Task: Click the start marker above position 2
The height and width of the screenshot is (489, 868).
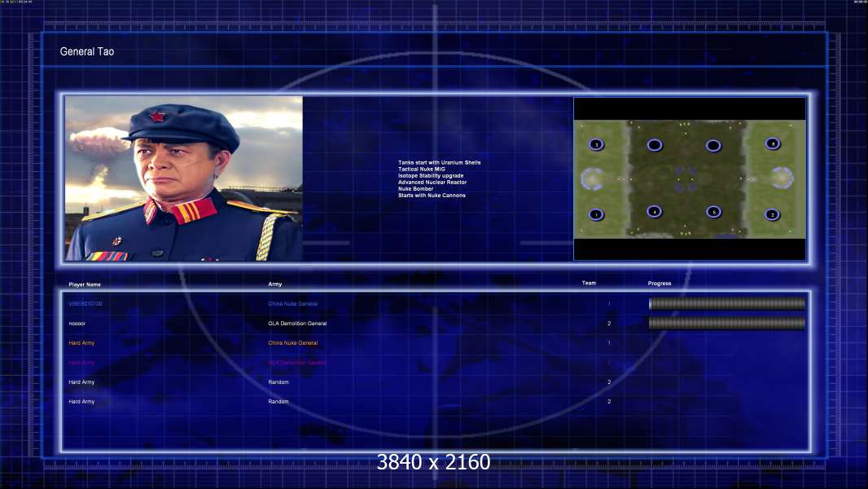Action: click(772, 144)
